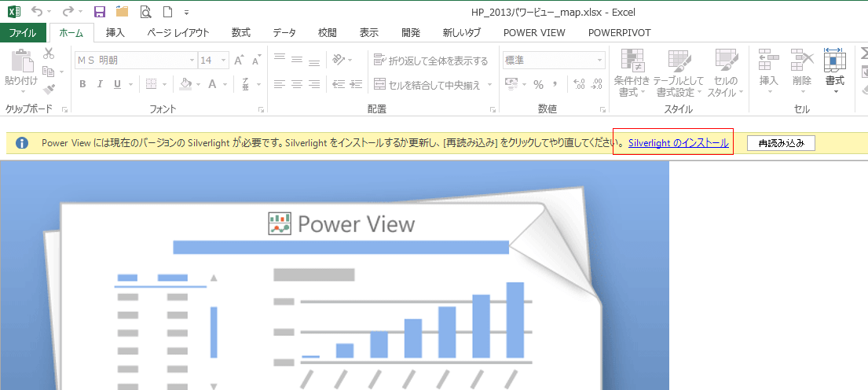
Task: Click the phonetic guide (furigana) icon
Action: 245,84
